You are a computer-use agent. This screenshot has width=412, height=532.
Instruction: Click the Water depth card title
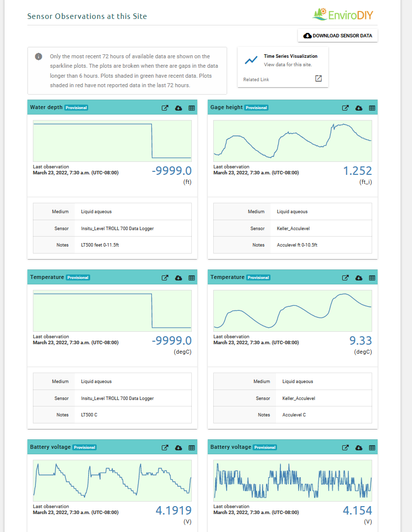pos(46,107)
